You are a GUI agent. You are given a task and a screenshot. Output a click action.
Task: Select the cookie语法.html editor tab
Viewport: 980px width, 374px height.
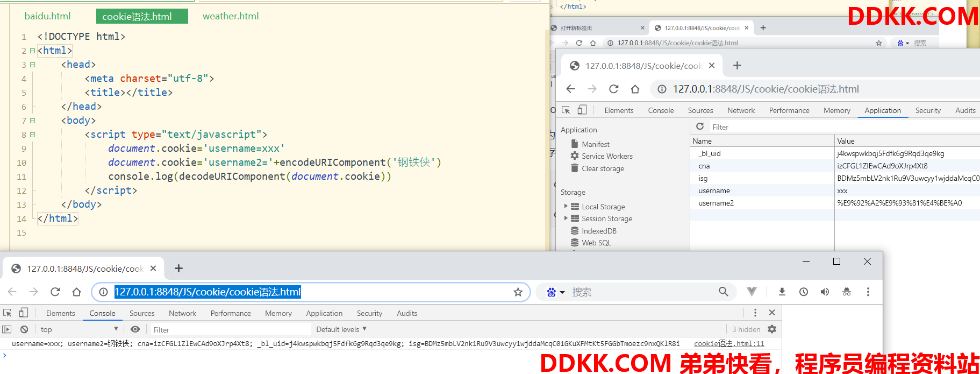(x=142, y=16)
